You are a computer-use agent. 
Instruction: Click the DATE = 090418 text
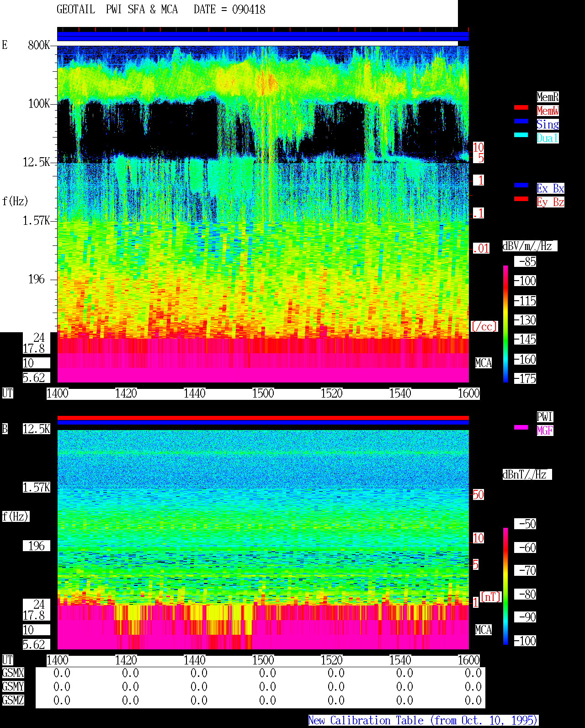coord(229,10)
